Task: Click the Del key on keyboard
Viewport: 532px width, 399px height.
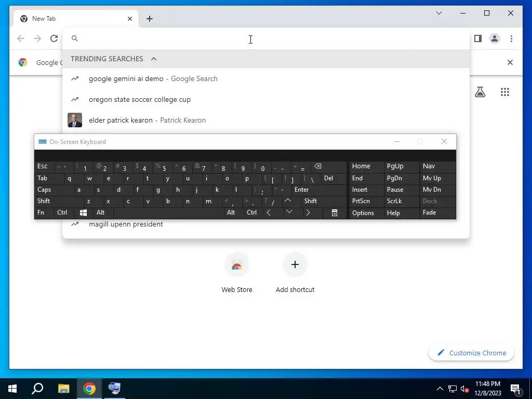Action: [334, 178]
